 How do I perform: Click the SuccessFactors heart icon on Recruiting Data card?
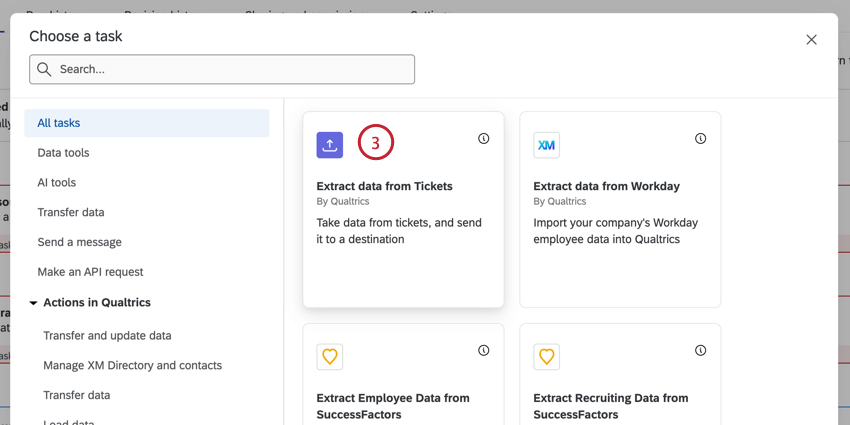[x=546, y=356]
